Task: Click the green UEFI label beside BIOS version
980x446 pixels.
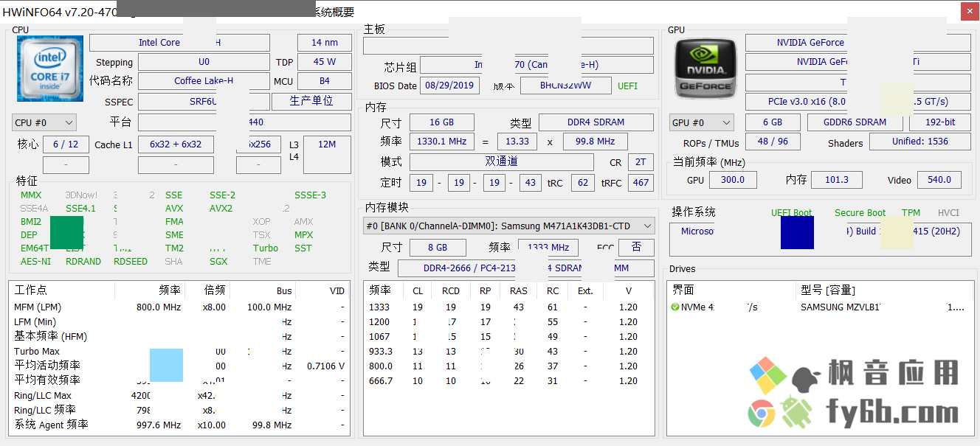Action: [x=627, y=86]
